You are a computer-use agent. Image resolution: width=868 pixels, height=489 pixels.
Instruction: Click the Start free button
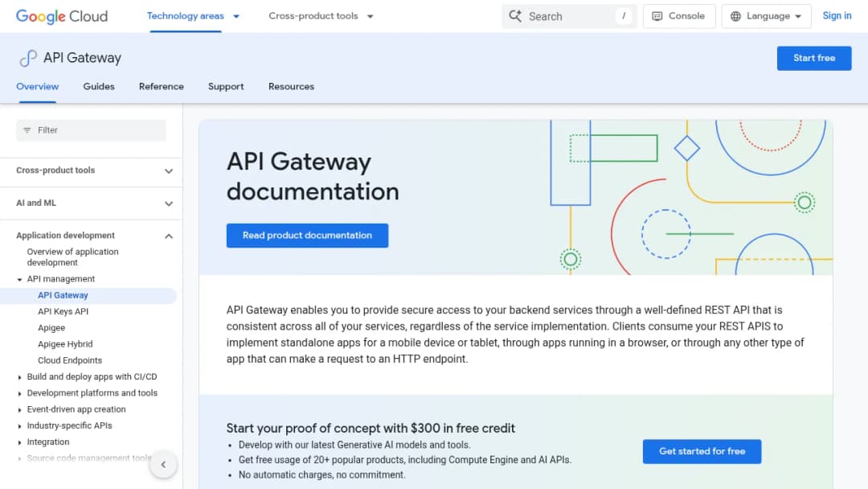(813, 58)
